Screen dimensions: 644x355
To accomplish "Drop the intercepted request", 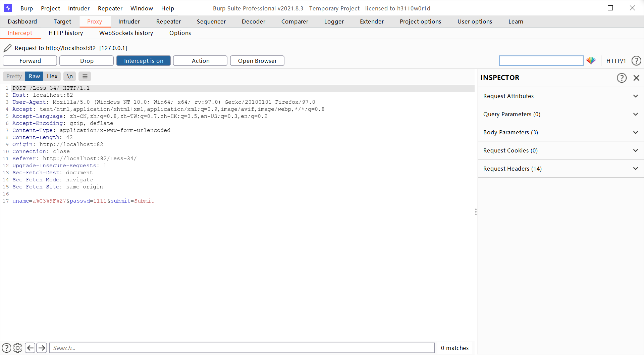I will [87, 61].
